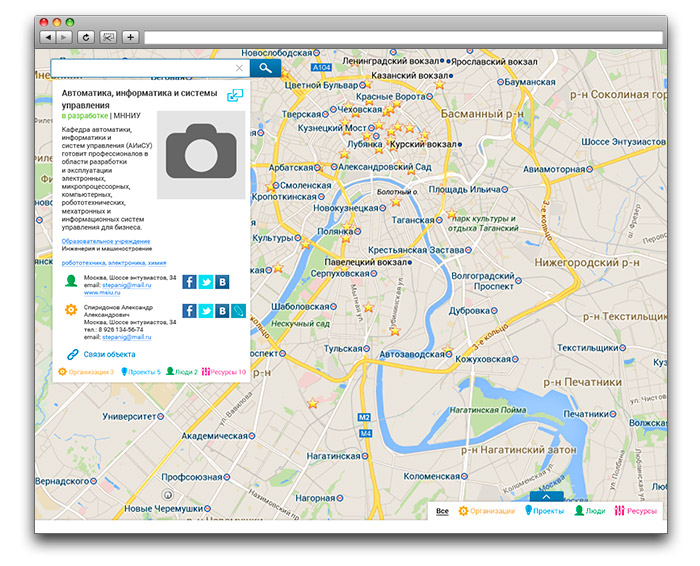
Task: Open the organization's Facebook page icon
Action: [189, 282]
